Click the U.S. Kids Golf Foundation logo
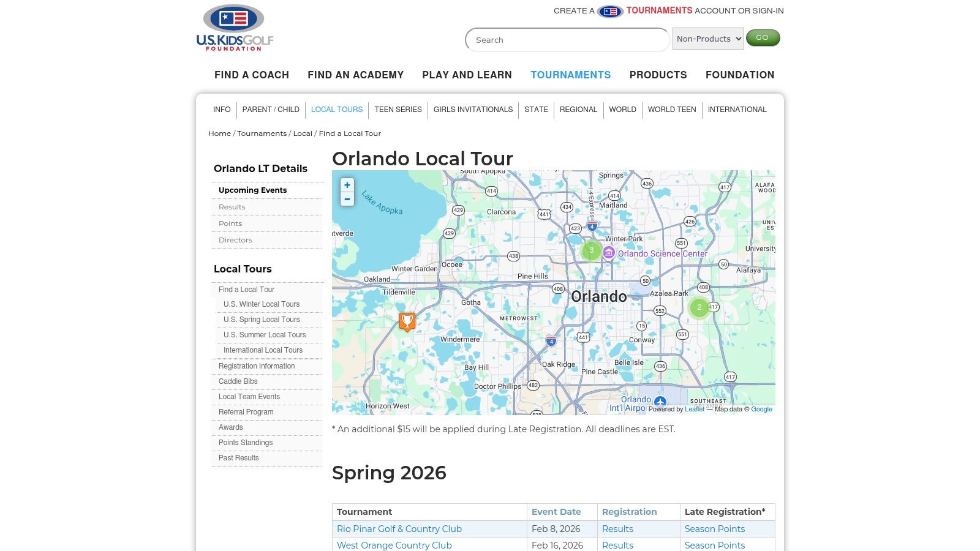 235,28
